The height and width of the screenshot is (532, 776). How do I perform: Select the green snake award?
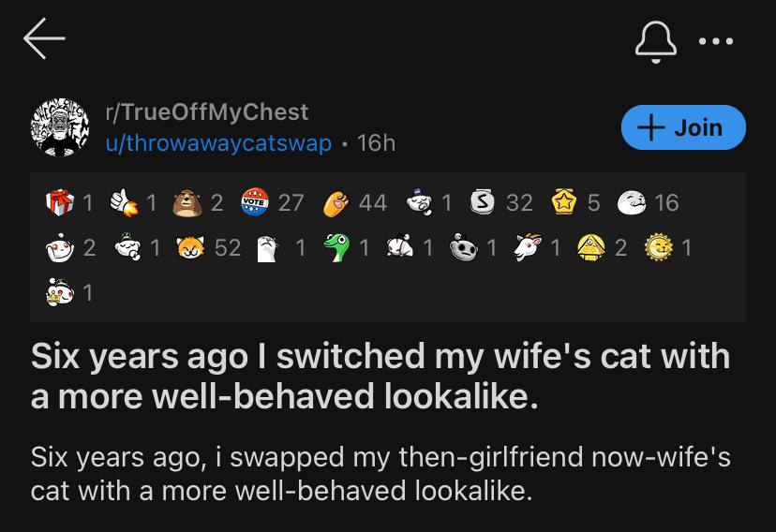(335, 247)
